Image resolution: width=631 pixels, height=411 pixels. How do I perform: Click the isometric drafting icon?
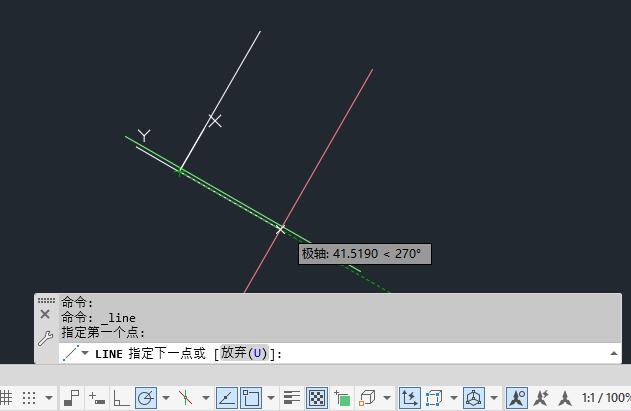click(x=186, y=398)
